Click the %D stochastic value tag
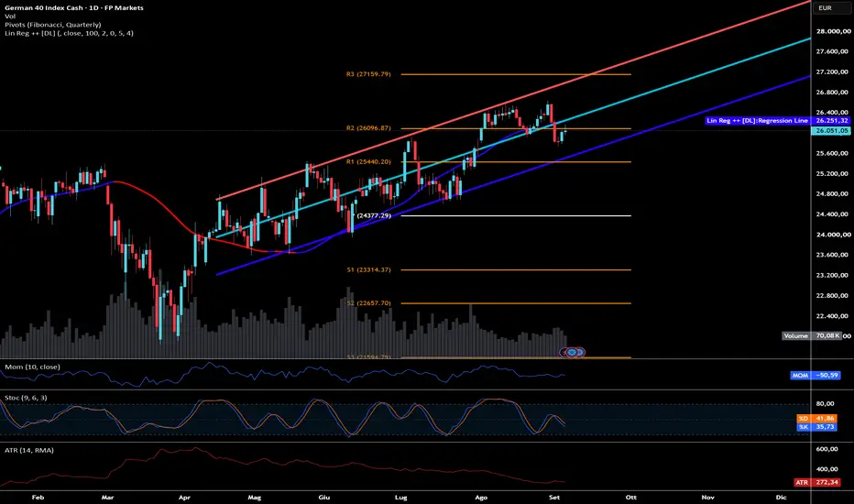The height and width of the screenshot is (504, 854). click(x=816, y=419)
